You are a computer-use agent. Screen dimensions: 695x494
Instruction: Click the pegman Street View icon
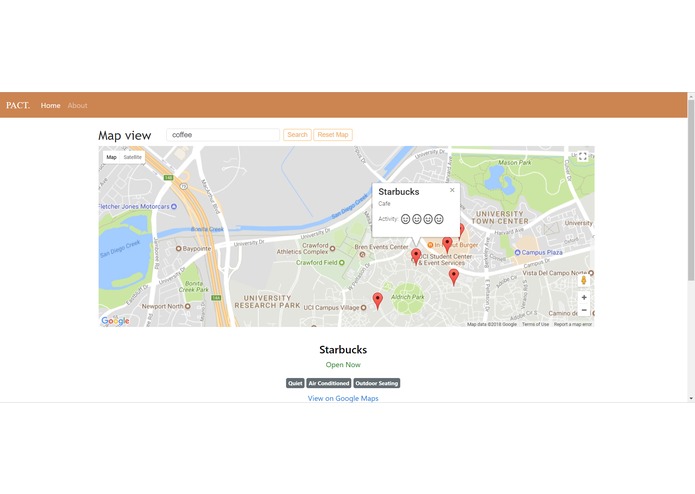(584, 280)
